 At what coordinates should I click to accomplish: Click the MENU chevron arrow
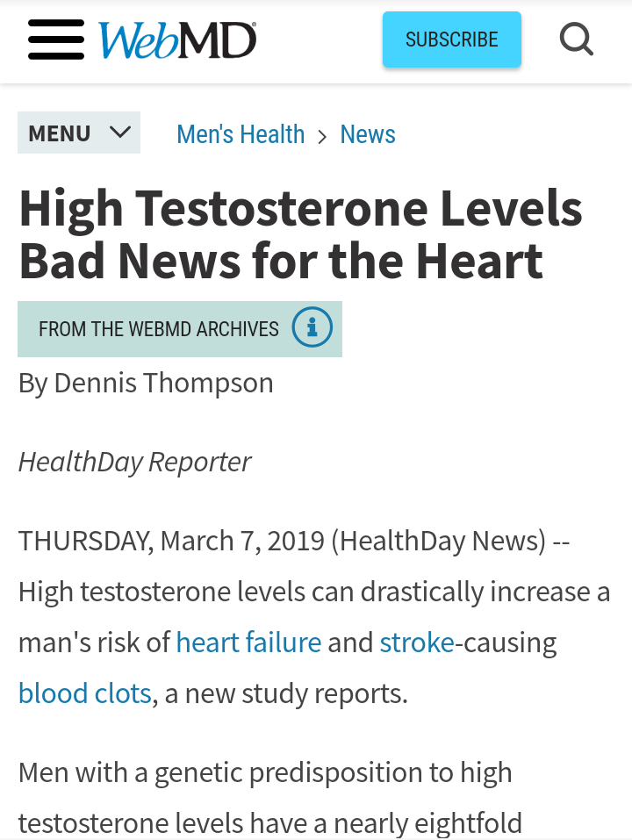click(120, 132)
